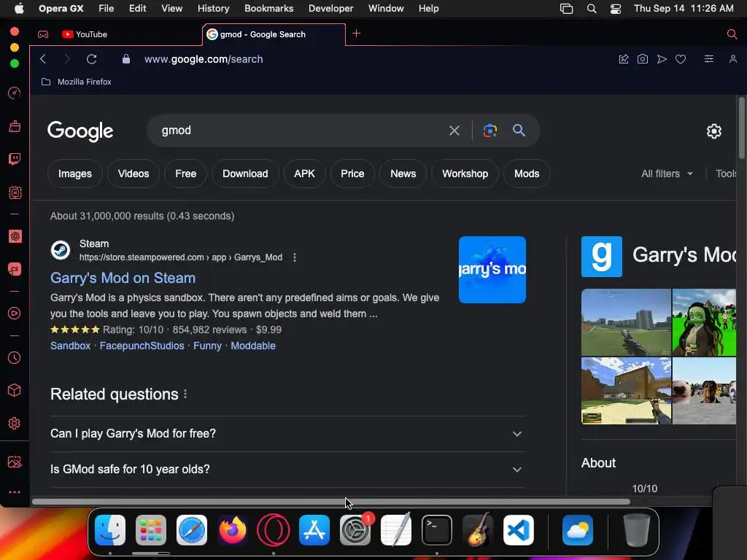Image resolution: width=747 pixels, height=560 pixels.
Task: Open the Developer menu
Action: [330, 9]
